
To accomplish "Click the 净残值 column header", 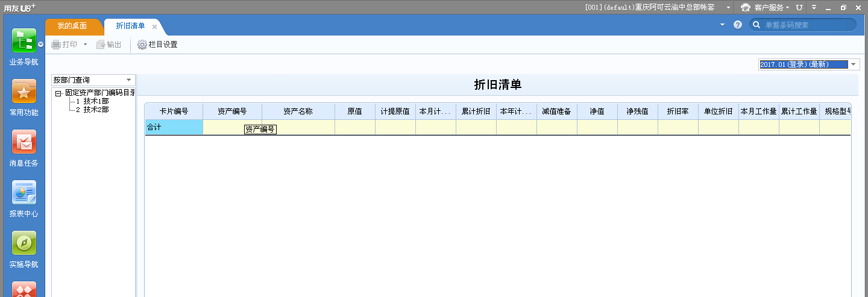I will 638,111.
